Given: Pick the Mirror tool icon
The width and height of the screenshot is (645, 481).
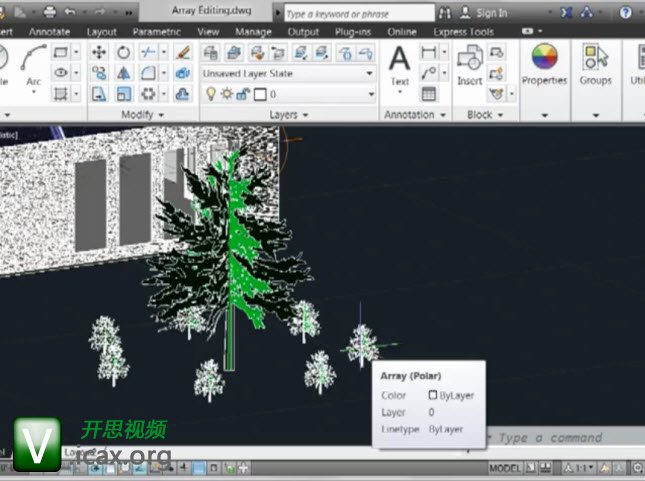Looking at the screenshot, I should pos(124,73).
